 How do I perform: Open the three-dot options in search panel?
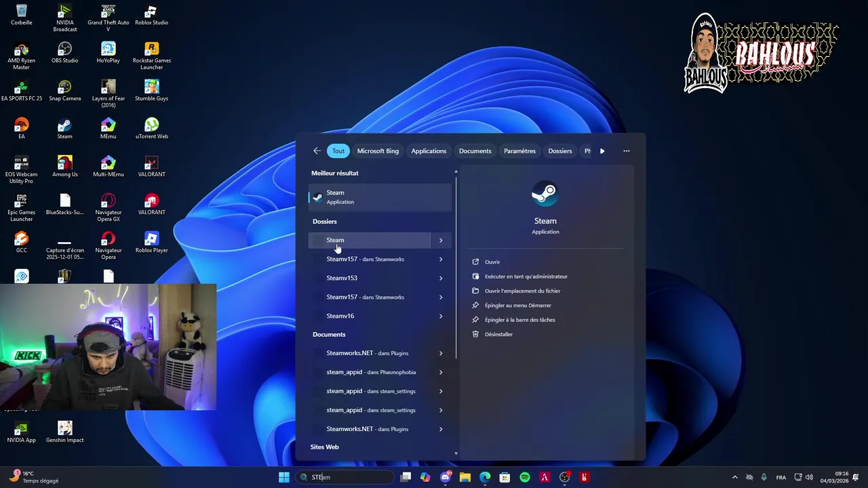pos(627,151)
